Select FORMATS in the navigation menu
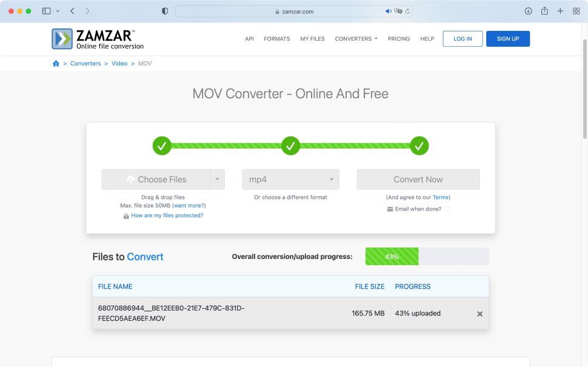Viewport: 588px width, 367px height. [276, 38]
